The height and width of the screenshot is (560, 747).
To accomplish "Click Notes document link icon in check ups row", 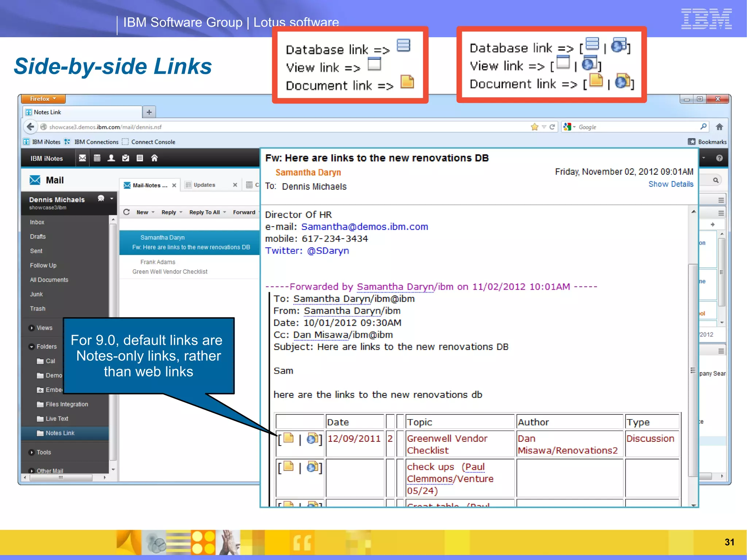I will pyautogui.click(x=289, y=466).
